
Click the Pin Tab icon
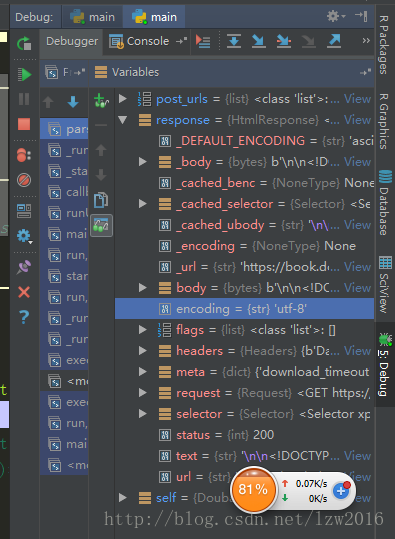(x=24, y=267)
